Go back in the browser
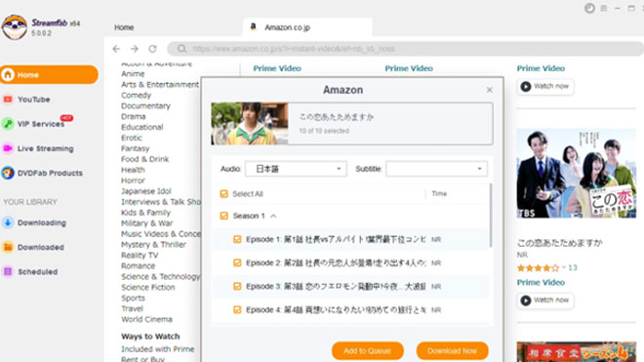644x362 pixels. point(116,49)
